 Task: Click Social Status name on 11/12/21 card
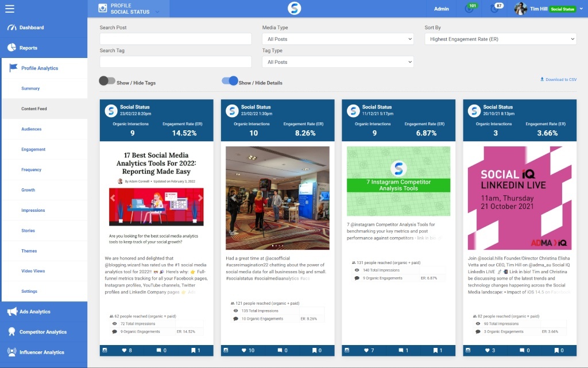click(377, 107)
